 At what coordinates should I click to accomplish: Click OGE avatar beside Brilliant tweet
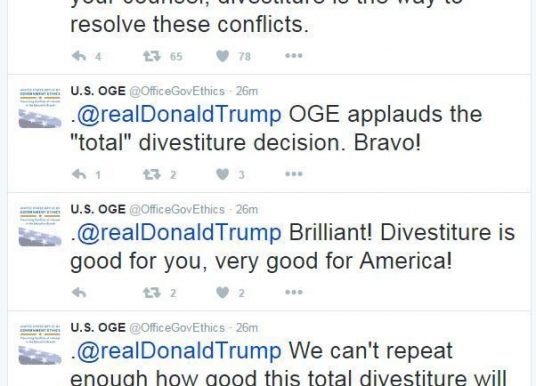40,226
